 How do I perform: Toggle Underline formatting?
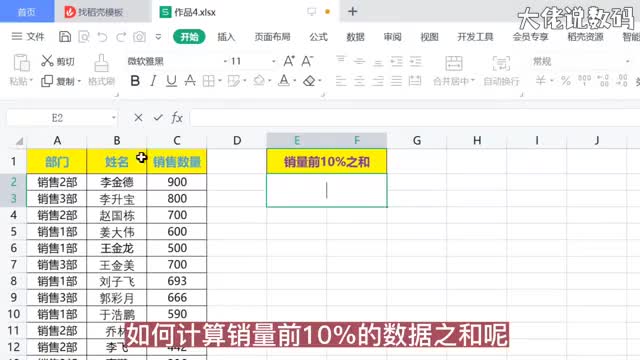171,81
